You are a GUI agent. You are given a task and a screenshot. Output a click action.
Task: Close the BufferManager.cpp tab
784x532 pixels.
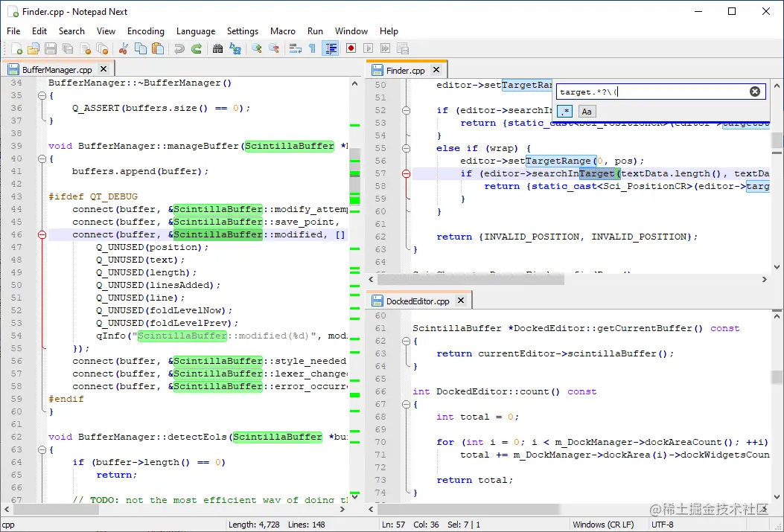pyautogui.click(x=103, y=69)
